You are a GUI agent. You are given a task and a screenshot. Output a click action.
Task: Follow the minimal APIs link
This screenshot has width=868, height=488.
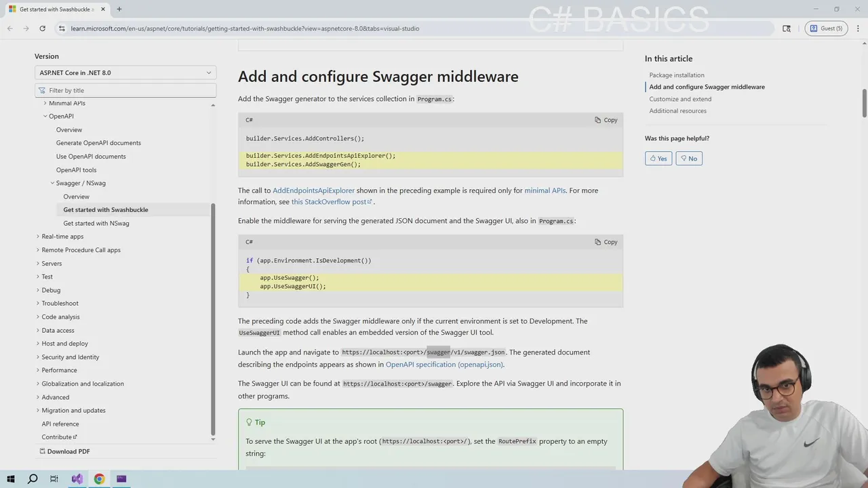tap(545, 190)
